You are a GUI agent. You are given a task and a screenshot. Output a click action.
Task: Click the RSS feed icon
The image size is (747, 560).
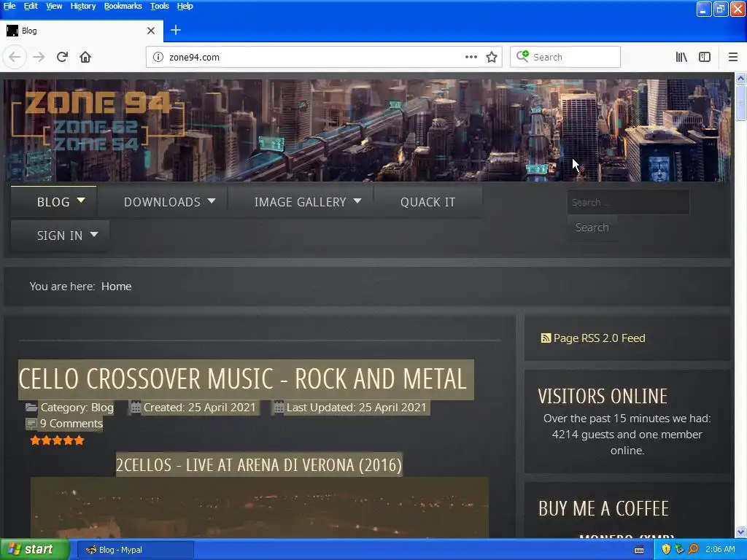click(546, 338)
